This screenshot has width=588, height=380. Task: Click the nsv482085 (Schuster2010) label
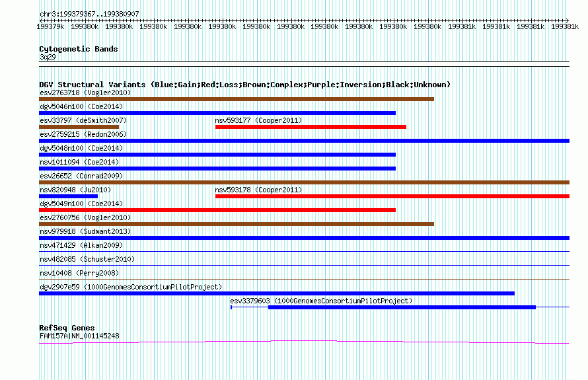pyautogui.click(x=87, y=259)
